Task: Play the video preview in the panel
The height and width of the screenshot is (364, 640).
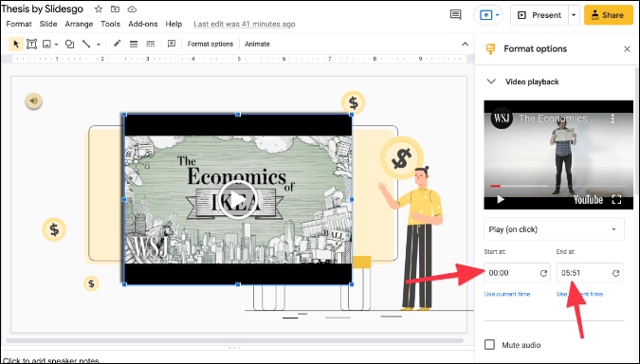Action: (501, 200)
